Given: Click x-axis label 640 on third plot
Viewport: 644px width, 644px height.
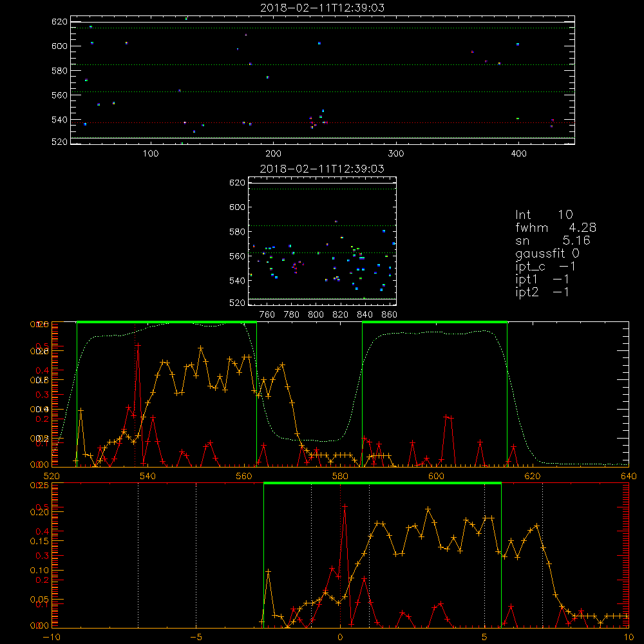Looking at the screenshot, I should pos(629,477).
